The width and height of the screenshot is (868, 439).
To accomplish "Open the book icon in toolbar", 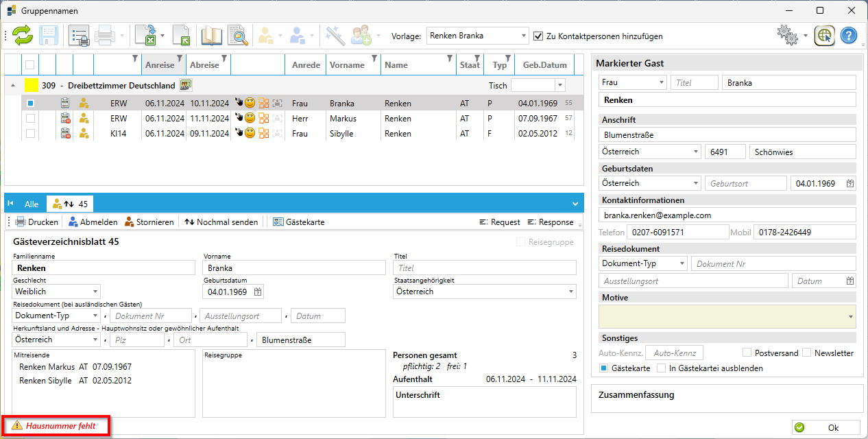I will coord(212,36).
